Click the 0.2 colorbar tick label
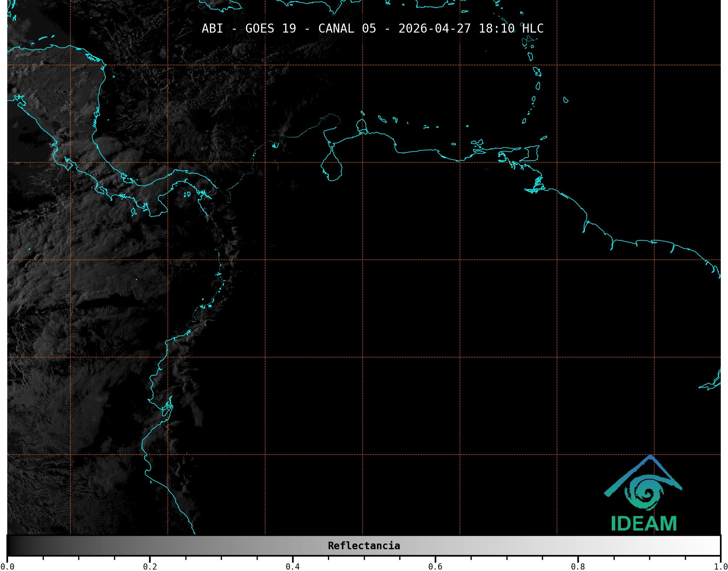 [150, 566]
